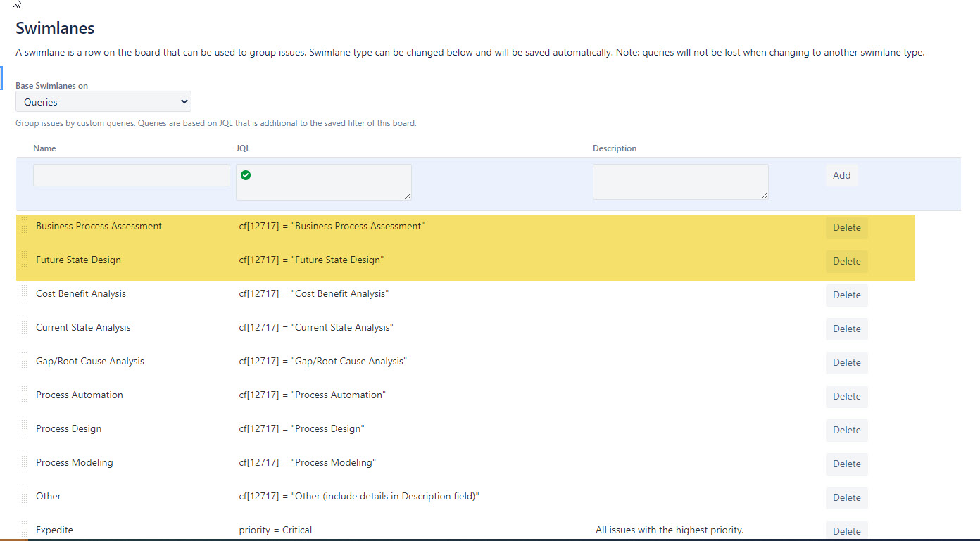Delete the Process Automation swimlane
This screenshot has width=980, height=541.
[847, 396]
